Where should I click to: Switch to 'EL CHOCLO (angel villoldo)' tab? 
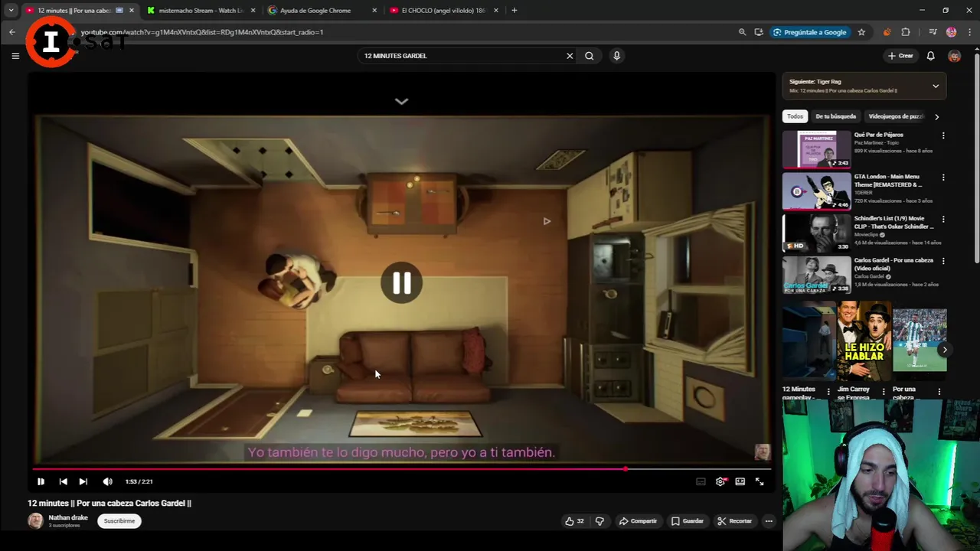click(443, 11)
